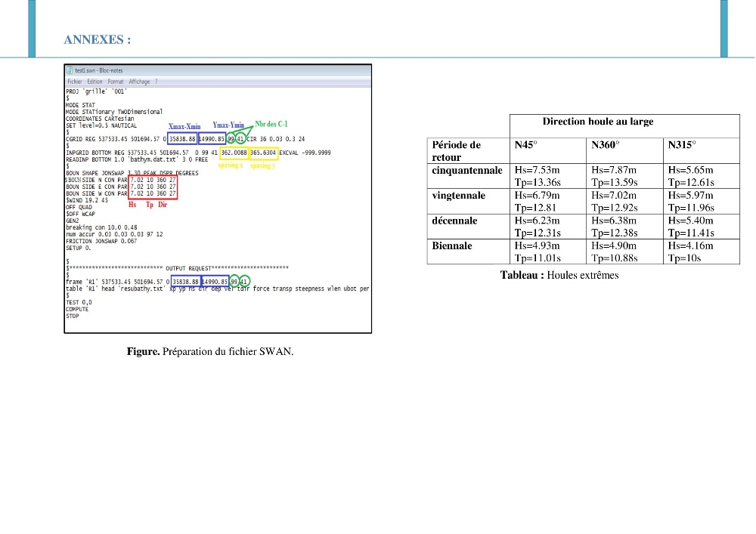Select the cell with Hs=5.40m Tp=11.41s

pos(702,227)
